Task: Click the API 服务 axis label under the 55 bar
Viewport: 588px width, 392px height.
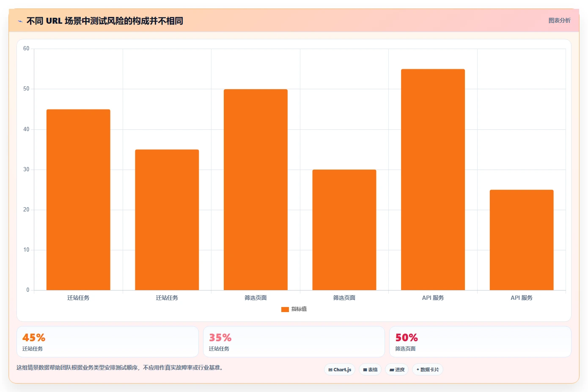Action: (x=433, y=298)
